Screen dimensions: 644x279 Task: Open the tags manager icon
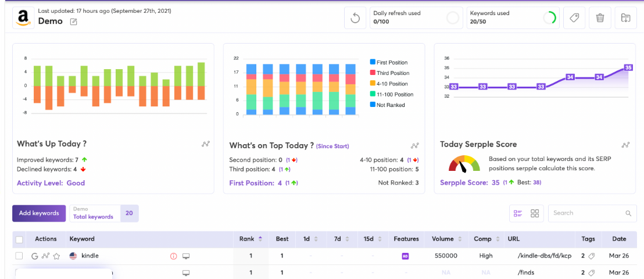pos(574,18)
